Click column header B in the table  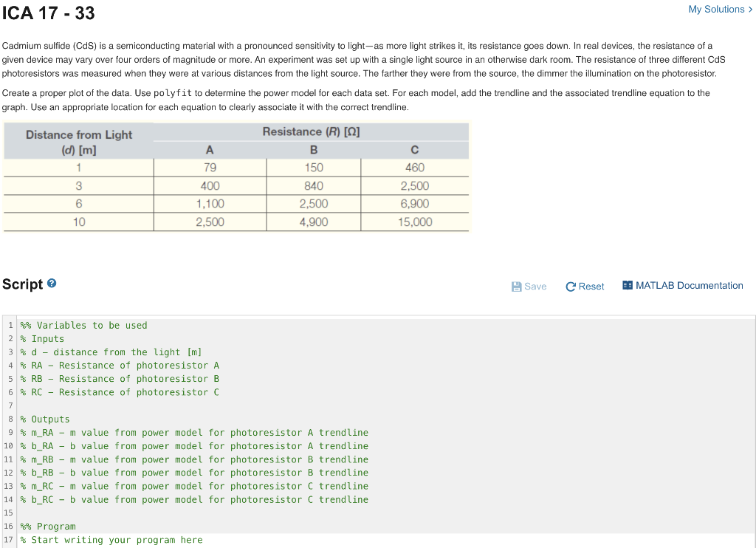coord(313,150)
